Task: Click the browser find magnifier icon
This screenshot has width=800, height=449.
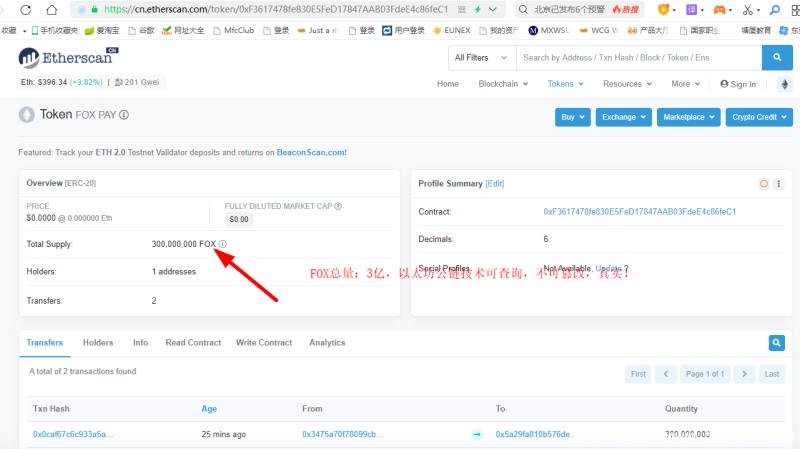Action: pos(774,10)
